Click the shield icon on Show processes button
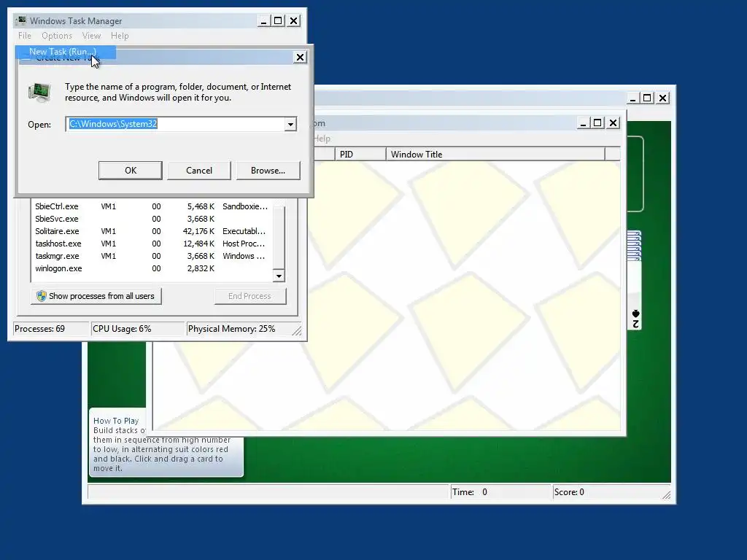 tap(42, 296)
